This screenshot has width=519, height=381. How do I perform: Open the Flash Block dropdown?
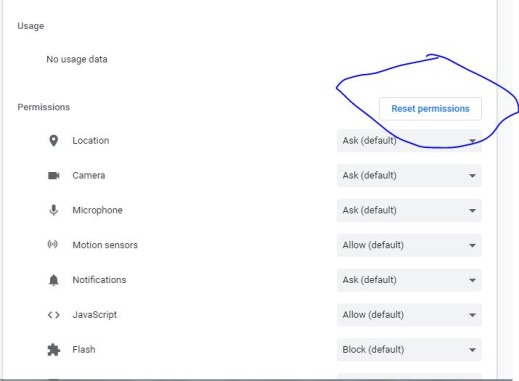point(409,350)
